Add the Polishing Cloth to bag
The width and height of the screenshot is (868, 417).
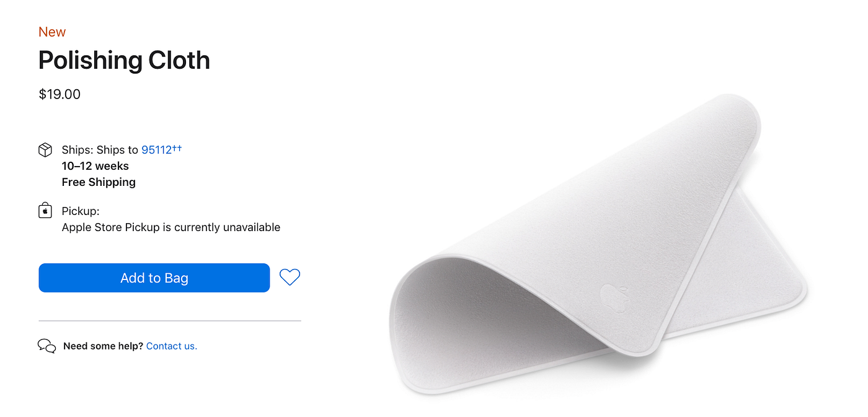(154, 278)
